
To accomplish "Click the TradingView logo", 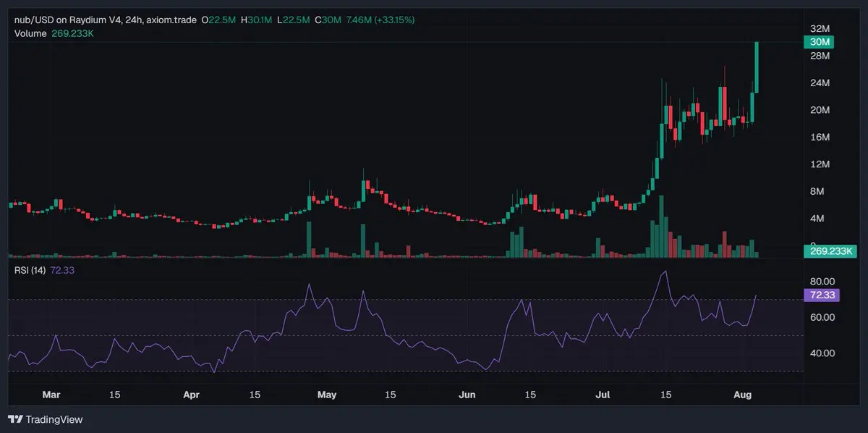I will coord(45,419).
